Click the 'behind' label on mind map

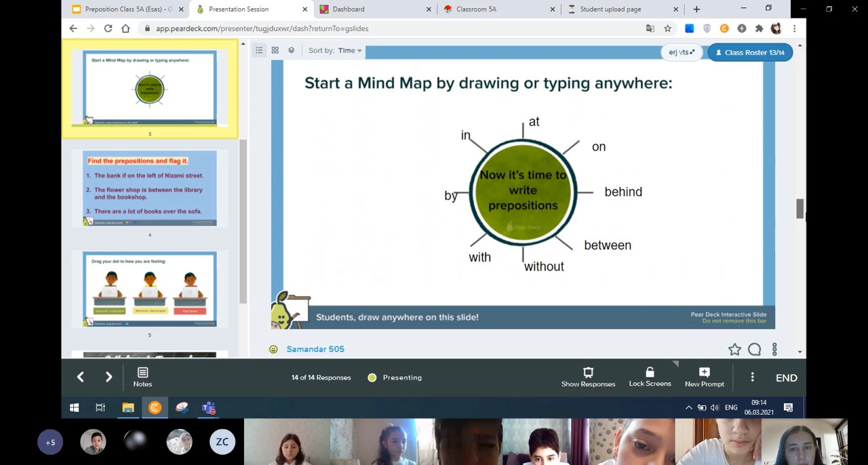(x=623, y=192)
